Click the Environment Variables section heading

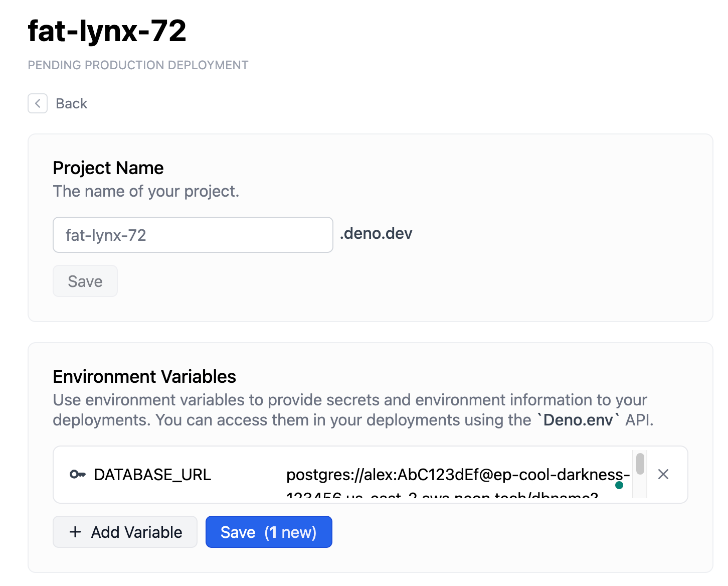pos(144,376)
